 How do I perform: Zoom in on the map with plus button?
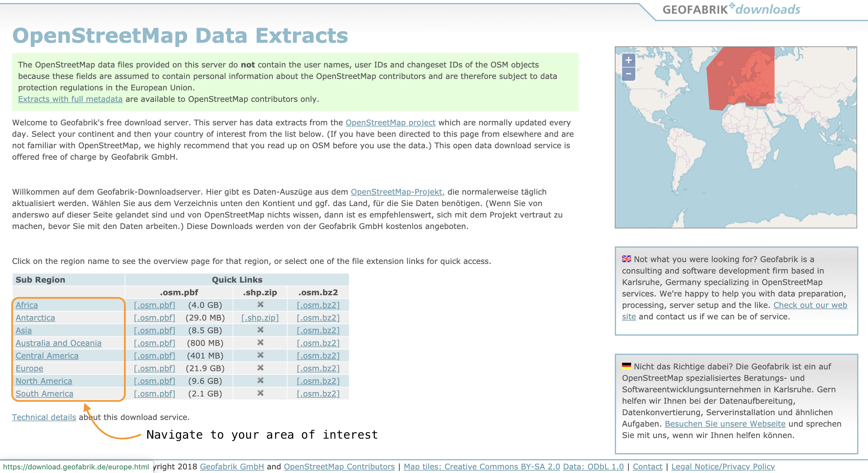click(628, 60)
